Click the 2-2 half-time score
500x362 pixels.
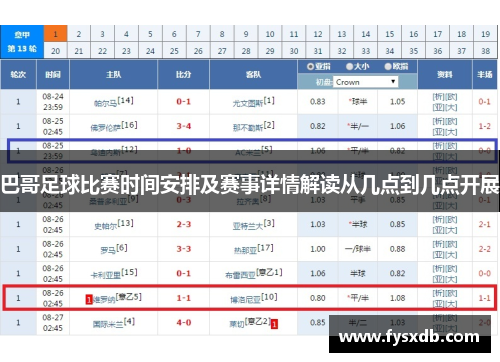coord(484,249)
